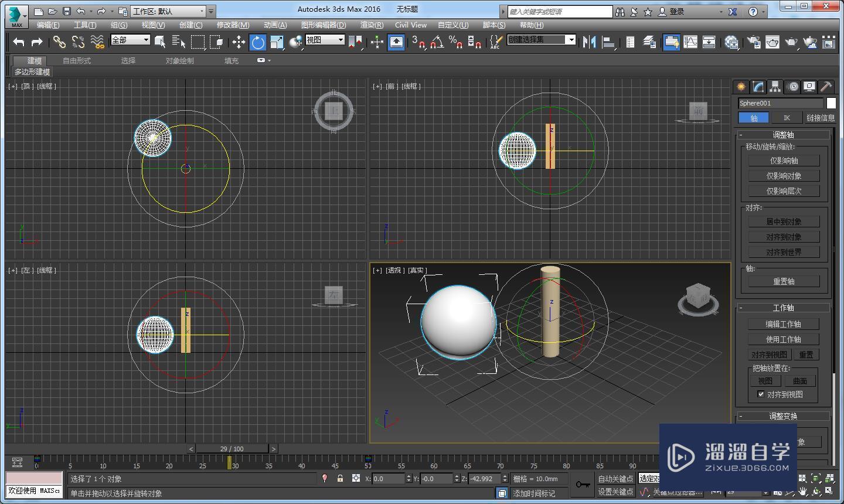Open the 视图 reference coordinate dropdown
The width and height of the screenshot is (844, 504).
[325, 40]
